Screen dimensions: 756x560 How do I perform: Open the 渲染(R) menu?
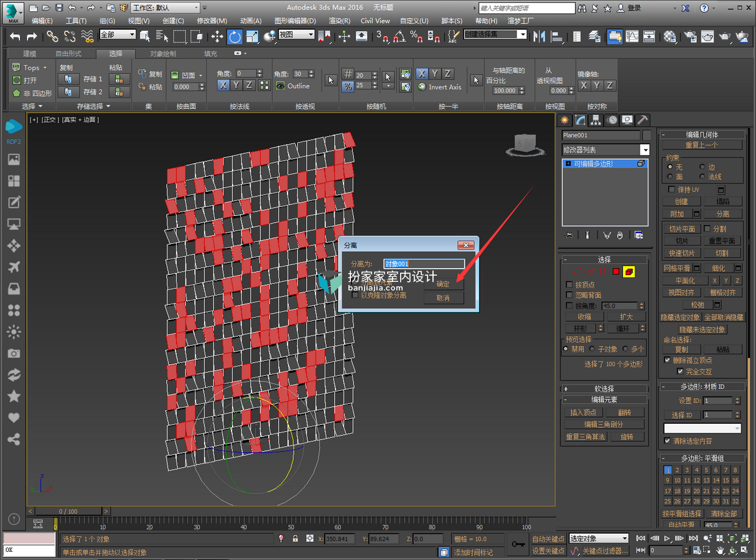[x=339, y=21]
